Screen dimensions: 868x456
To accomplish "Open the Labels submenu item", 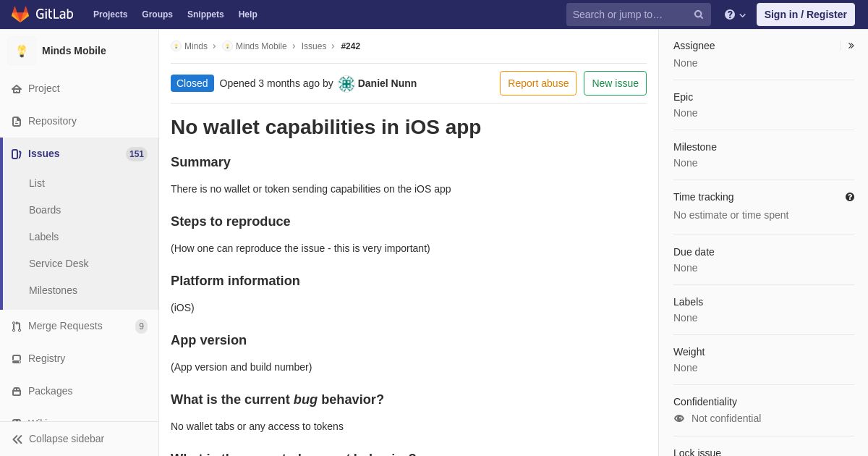I will tap(43, 237).
